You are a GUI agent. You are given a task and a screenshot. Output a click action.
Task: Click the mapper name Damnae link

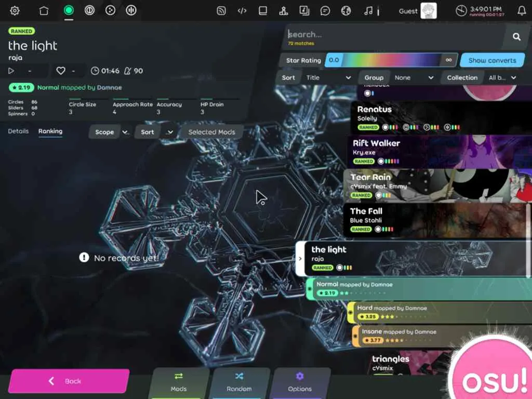[109, 87]
